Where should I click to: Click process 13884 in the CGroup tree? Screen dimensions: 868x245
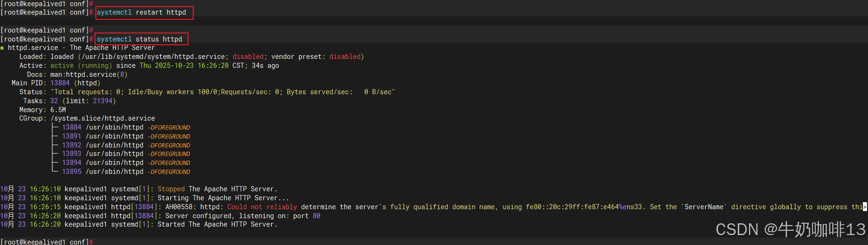(x=126, y=127)
